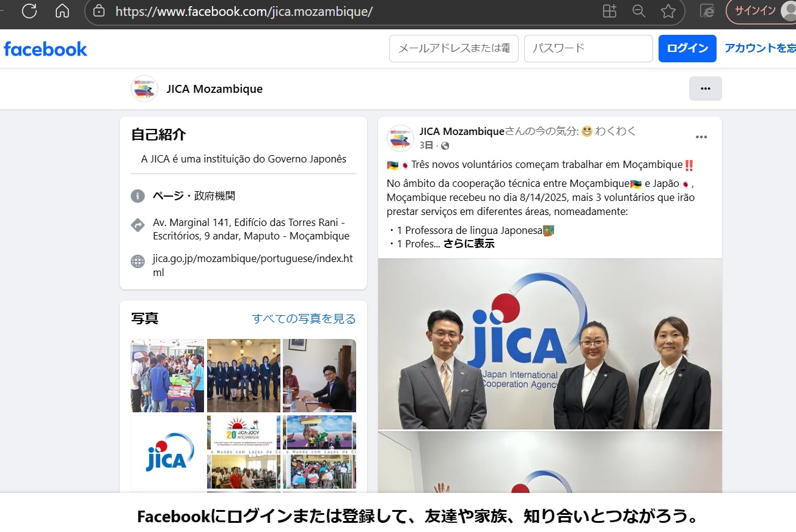Open the 20 JICA-JOCV Moçambique photo thumbnail
This screenshot has height=532, width=796.
(x=244, y=432)
